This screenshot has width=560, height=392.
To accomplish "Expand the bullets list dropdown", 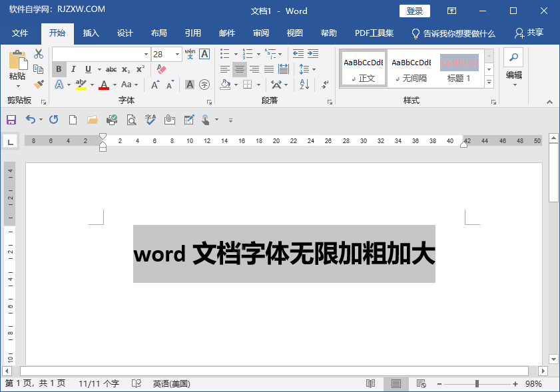I will click(235, 54).
